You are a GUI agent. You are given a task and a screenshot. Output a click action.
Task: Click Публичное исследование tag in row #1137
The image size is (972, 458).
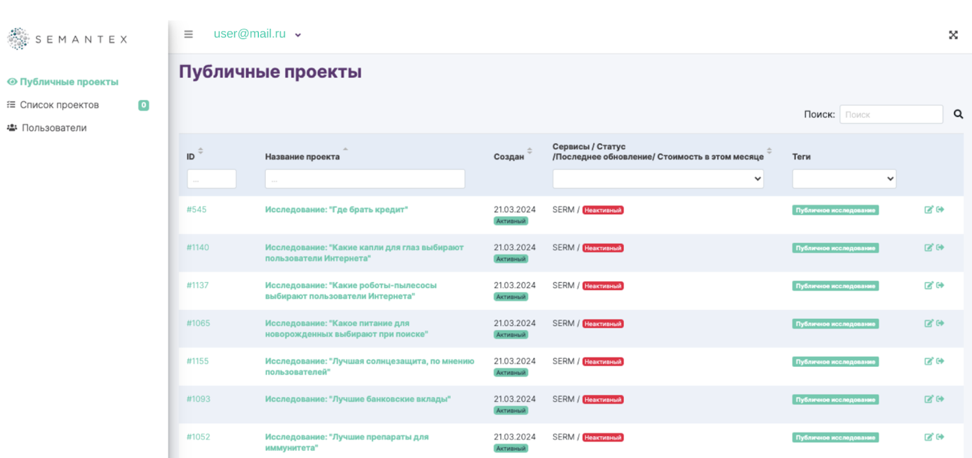[x=836, y=286]
